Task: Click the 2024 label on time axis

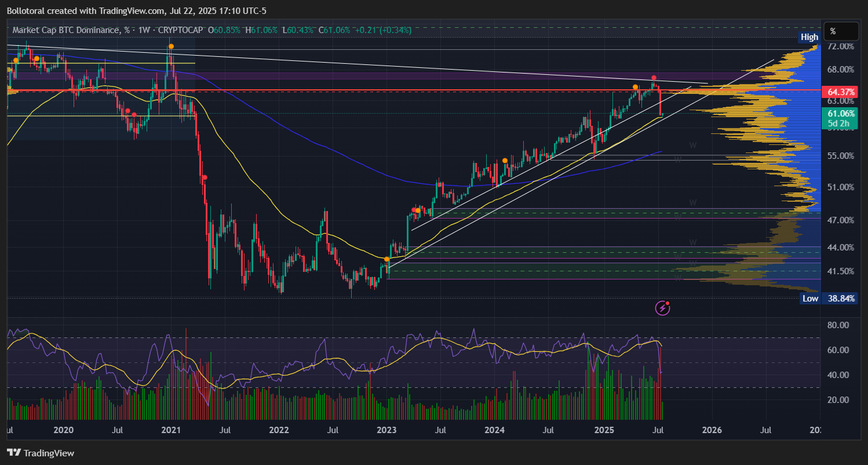Action: pyautogui.click(x=494, y=430)
